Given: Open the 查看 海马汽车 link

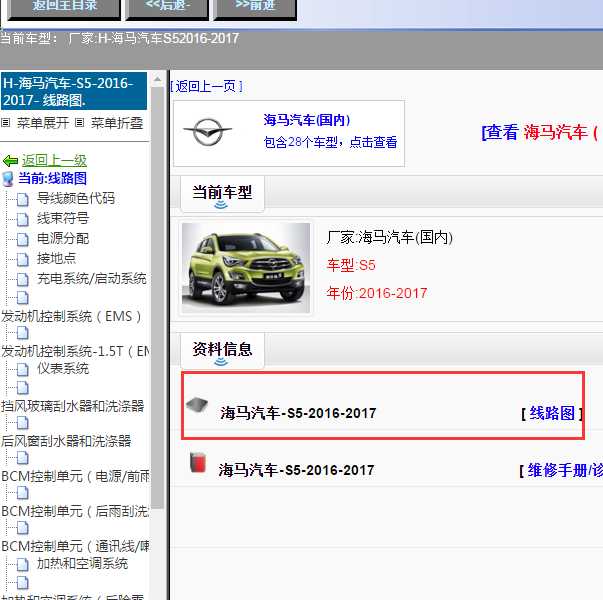Looking at the screenshot, I should point(540,132).
